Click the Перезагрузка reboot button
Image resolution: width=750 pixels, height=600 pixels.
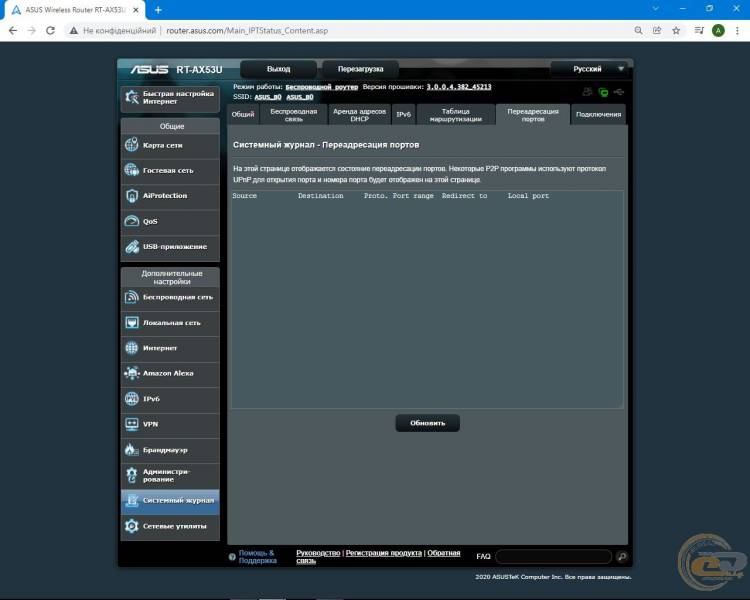(361, 69)
